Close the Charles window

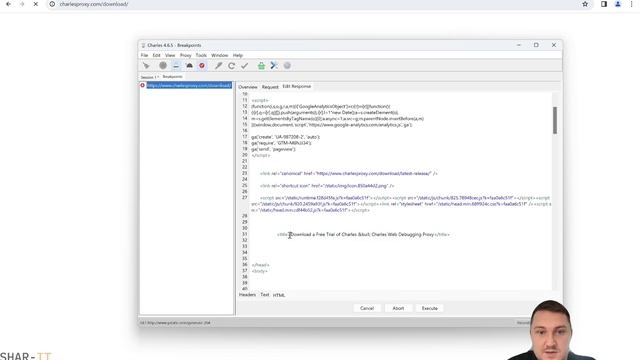point(554,45)
